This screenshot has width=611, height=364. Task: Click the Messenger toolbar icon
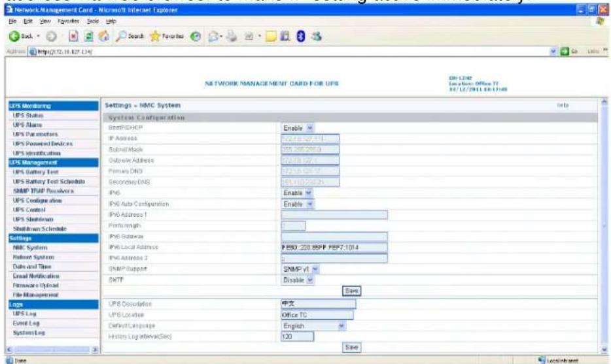click(317, 36)
